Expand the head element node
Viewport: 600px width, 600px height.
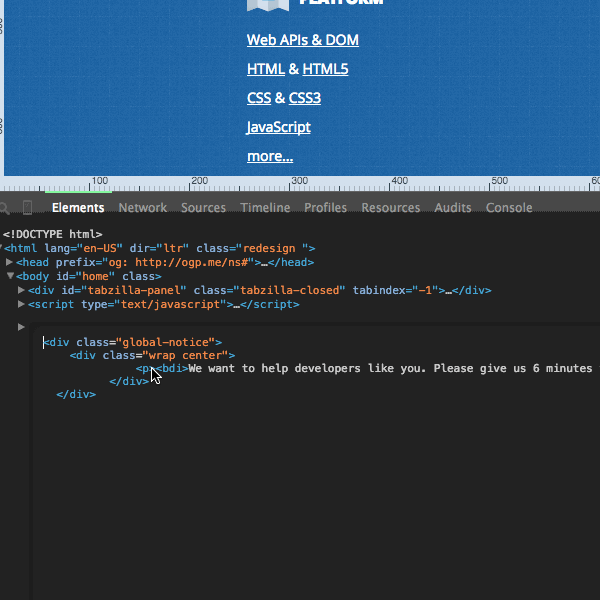coord(10,262)
